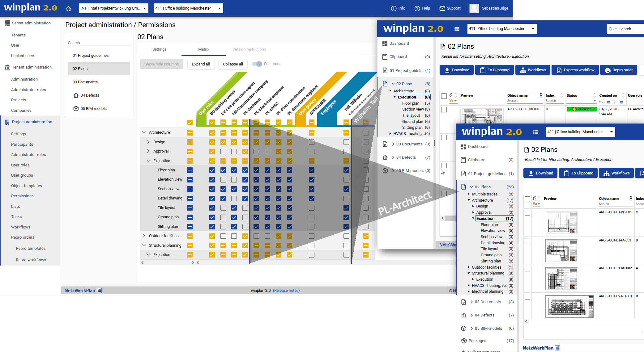Screen dimensions: 644x352
Task: Switch to the Version restrictions tab
Action: pos(249,49)
